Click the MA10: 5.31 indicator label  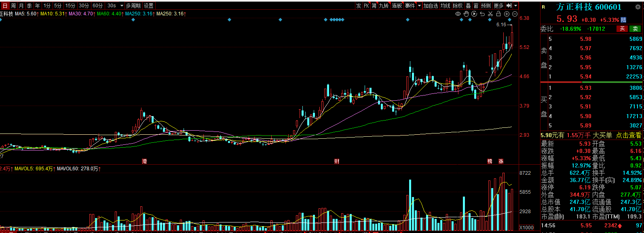click(x=53, y=14)
